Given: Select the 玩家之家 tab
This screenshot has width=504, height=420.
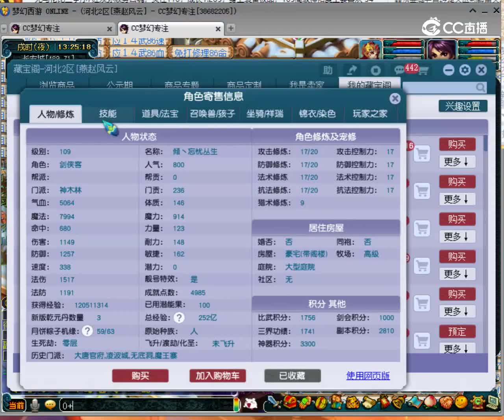Looking at the screenshot, I should point(370,114).
